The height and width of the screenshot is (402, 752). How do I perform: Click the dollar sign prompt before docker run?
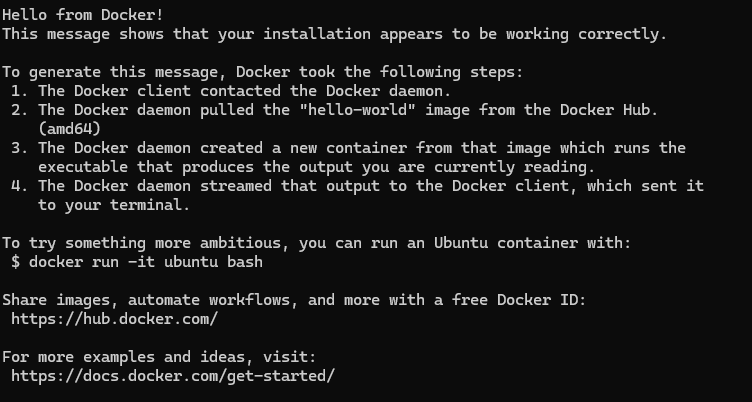click(16, 262)
